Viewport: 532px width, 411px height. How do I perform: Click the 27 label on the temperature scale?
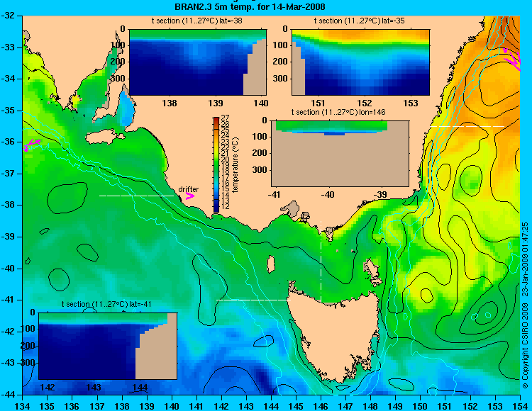pos(225,118)
